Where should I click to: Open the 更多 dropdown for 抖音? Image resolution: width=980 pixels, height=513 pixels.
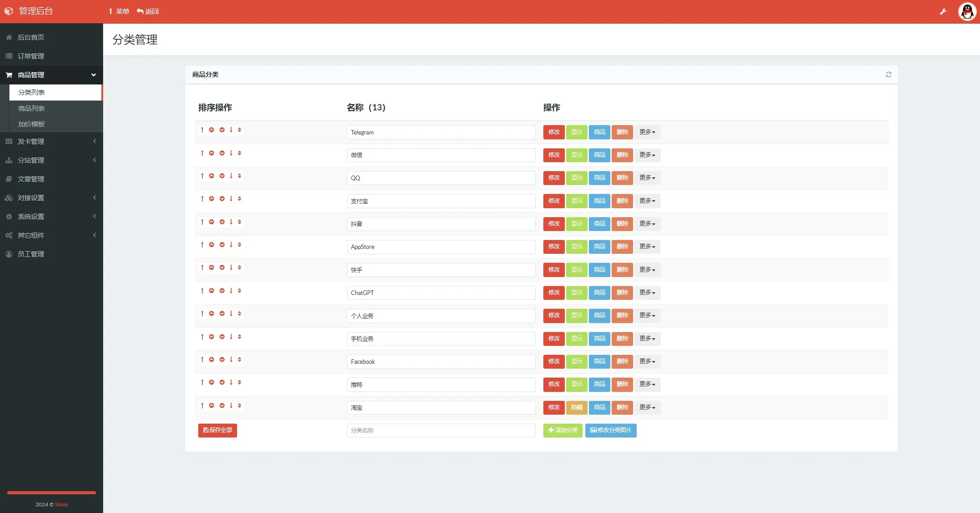(x=647, y=224)
